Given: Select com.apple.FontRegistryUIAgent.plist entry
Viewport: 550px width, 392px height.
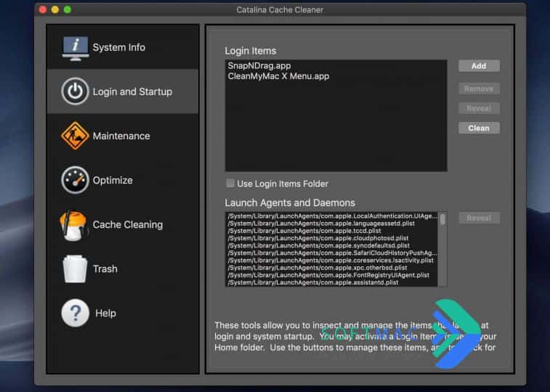Looking at the screenshot, I should 328,275.
